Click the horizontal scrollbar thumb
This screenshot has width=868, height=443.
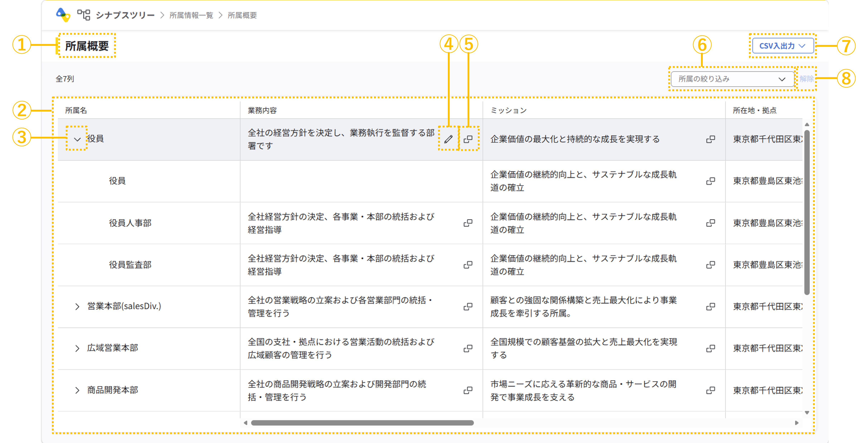362,423
